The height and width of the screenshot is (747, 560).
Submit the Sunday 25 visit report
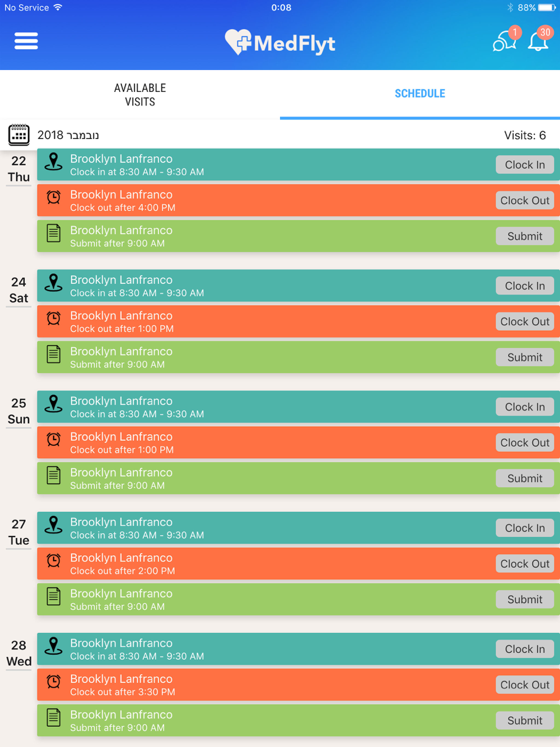[525, 478]
